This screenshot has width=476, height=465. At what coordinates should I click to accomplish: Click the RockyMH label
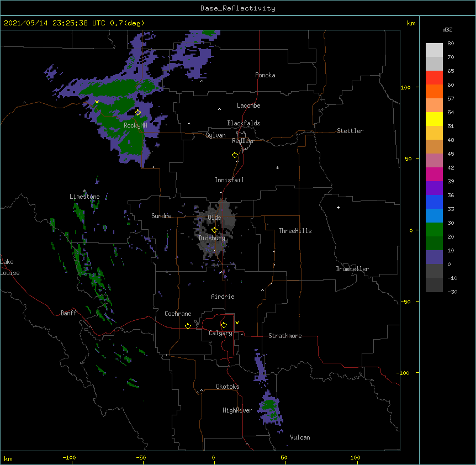click(135, 125)
